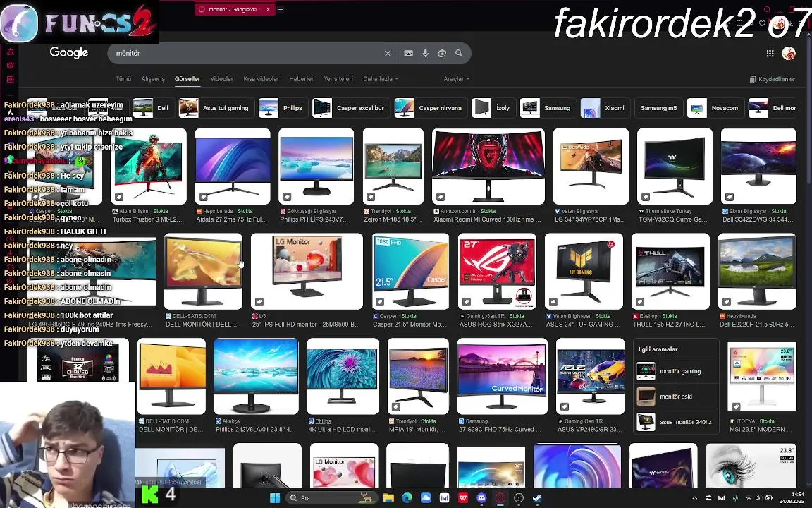Apply the Samsung filter chip
Image resolution: width=812 pixels, height=508 pixels.
click(548, 108)
